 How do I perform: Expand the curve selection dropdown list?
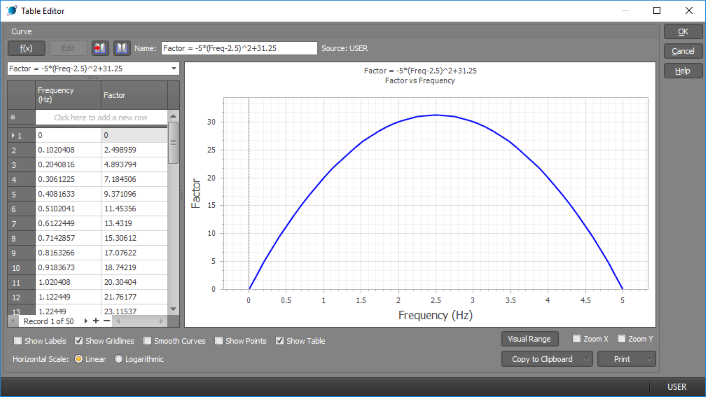[174, 68]
